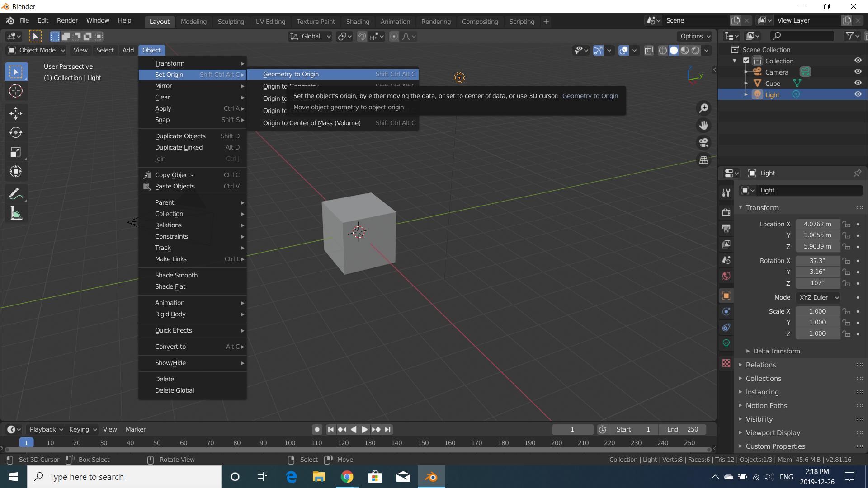
Task: Open the Object Mode dropdown
Action: pyautogui.click(x=37, y=50)
